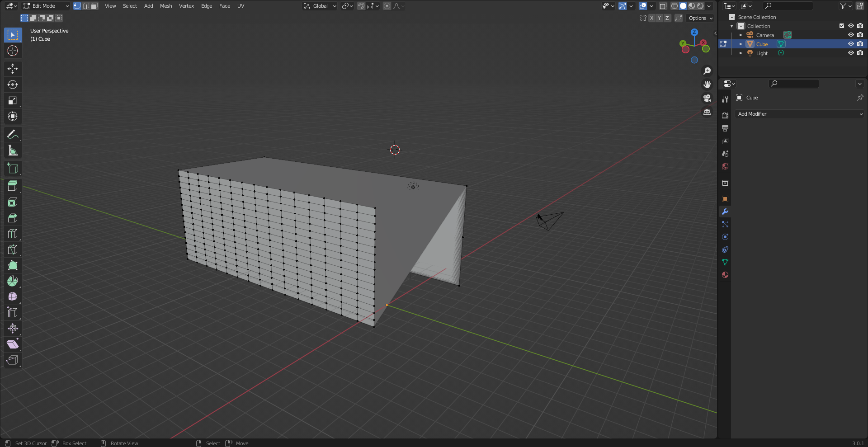Toggle the camera view viewport icon
The width and height of the screenshot is (868, 447).
[x=707, y=98]
